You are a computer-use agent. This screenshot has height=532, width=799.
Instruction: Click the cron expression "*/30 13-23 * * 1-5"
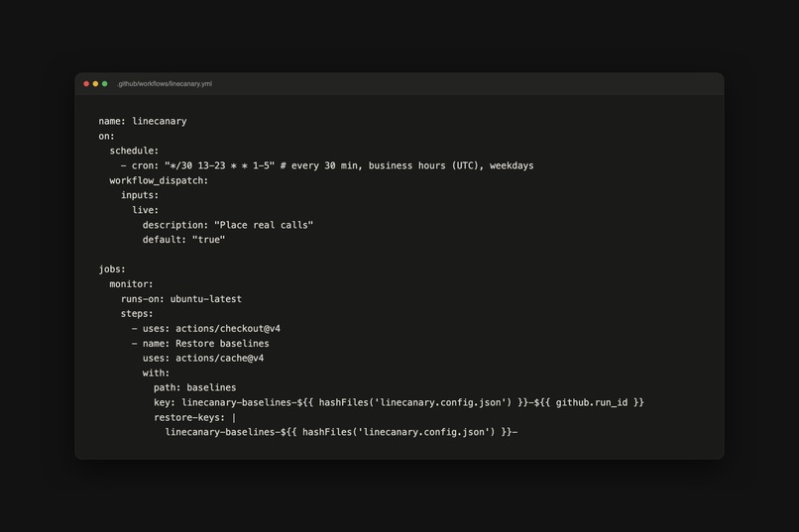219,165
